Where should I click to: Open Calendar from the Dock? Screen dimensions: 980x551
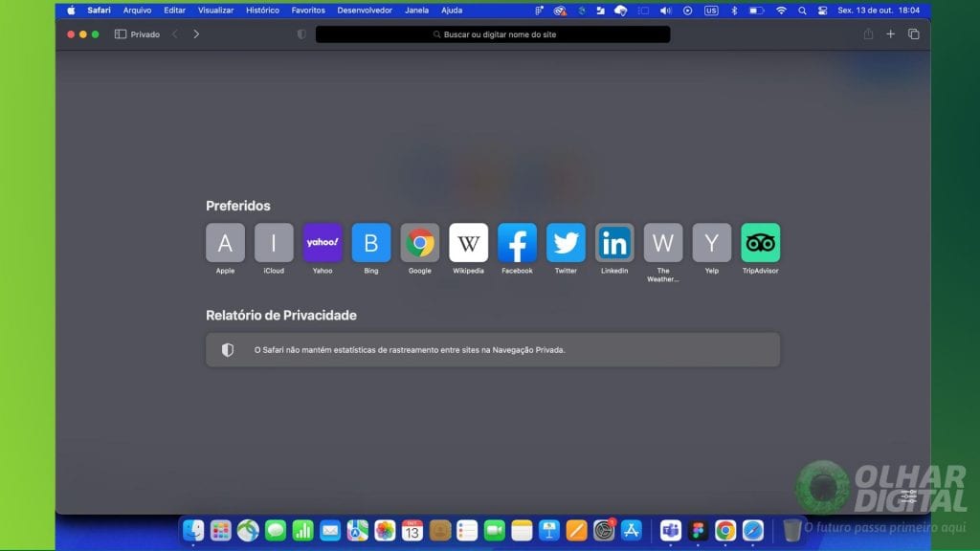tap(412, 530)
